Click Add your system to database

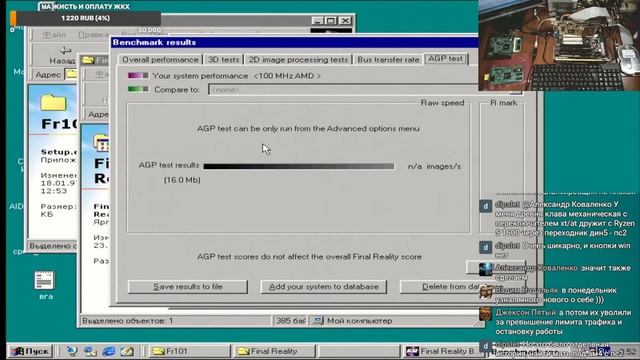324,287
